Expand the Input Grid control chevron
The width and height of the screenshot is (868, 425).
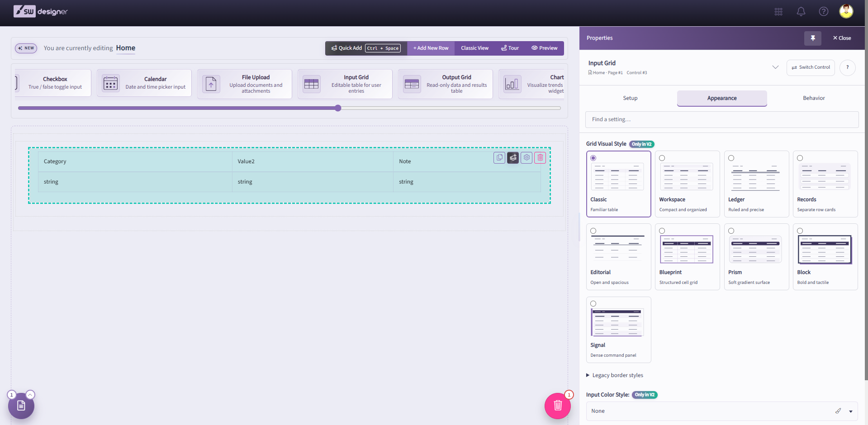pyautogui.click(x=775, y=67)
